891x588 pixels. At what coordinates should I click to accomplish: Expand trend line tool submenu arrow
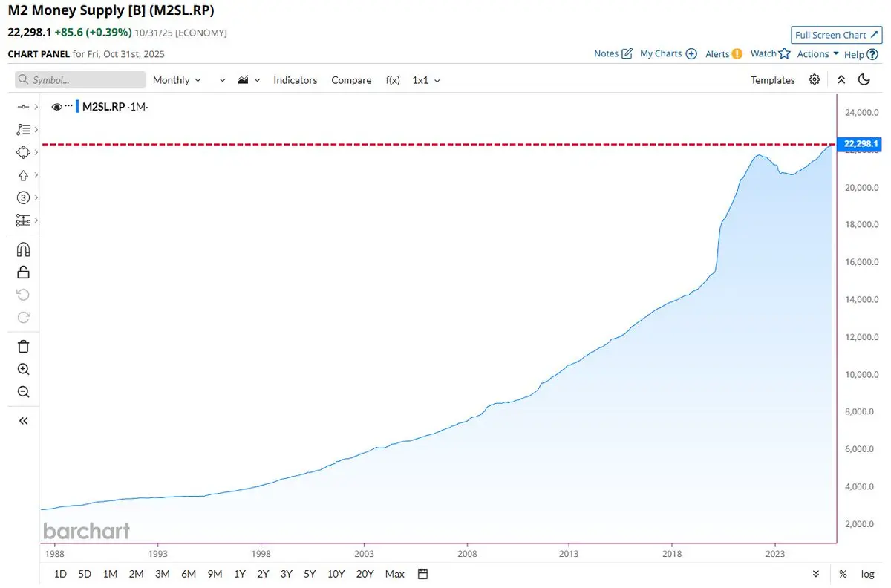36,108
